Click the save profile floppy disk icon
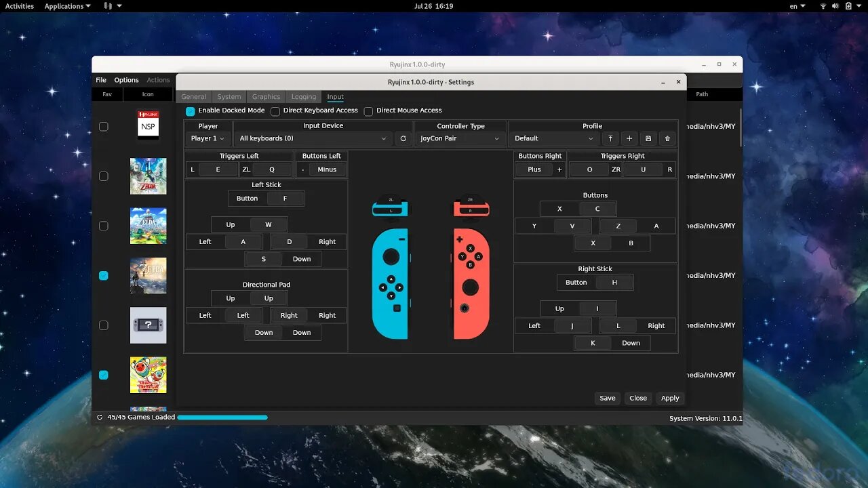 (648, 138)
